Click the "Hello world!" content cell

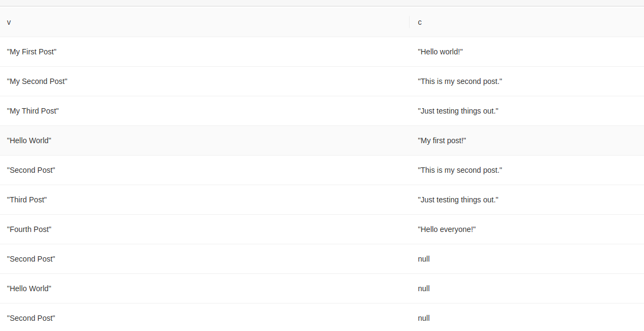tap(440, 52)
